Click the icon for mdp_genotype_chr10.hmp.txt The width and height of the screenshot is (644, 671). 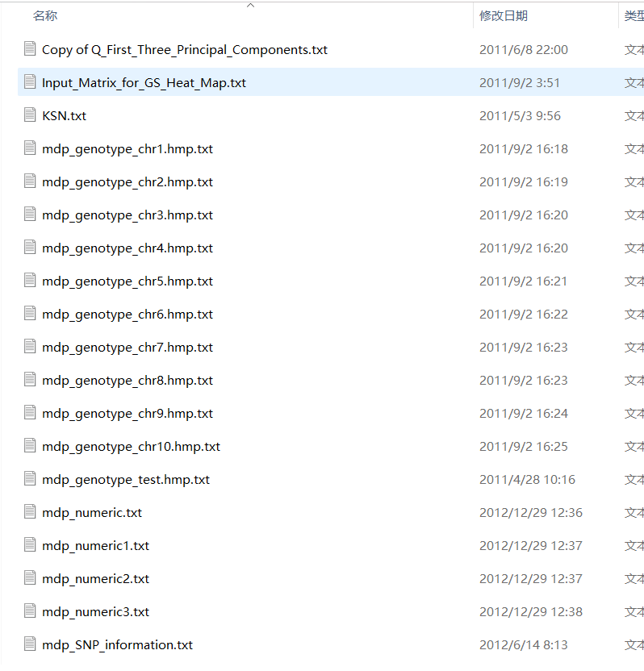click(30, 445)
